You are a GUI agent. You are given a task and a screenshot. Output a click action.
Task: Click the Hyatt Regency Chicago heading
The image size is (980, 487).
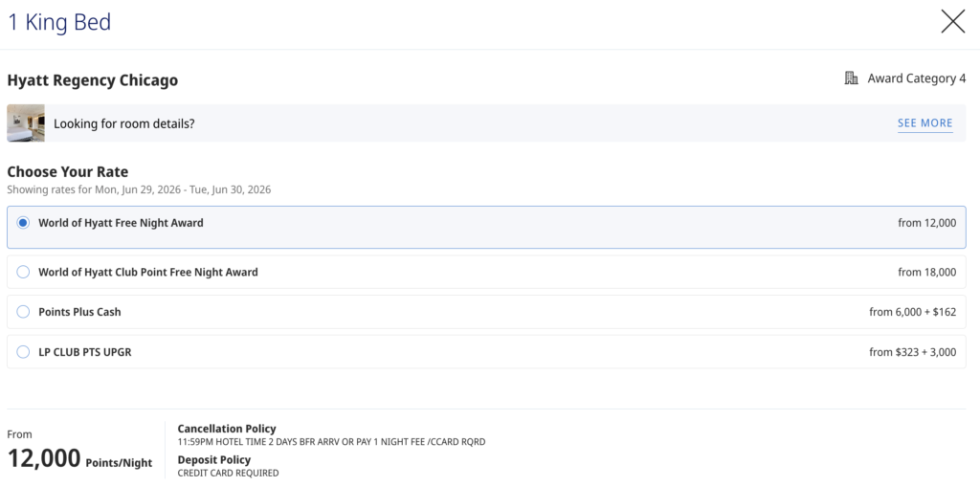(93, 80)
